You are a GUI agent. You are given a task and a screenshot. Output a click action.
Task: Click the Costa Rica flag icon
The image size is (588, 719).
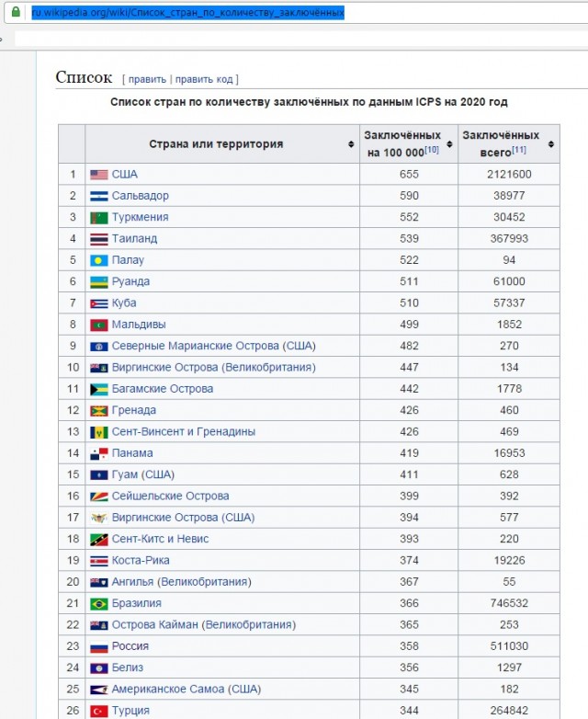tap(99, 561)
